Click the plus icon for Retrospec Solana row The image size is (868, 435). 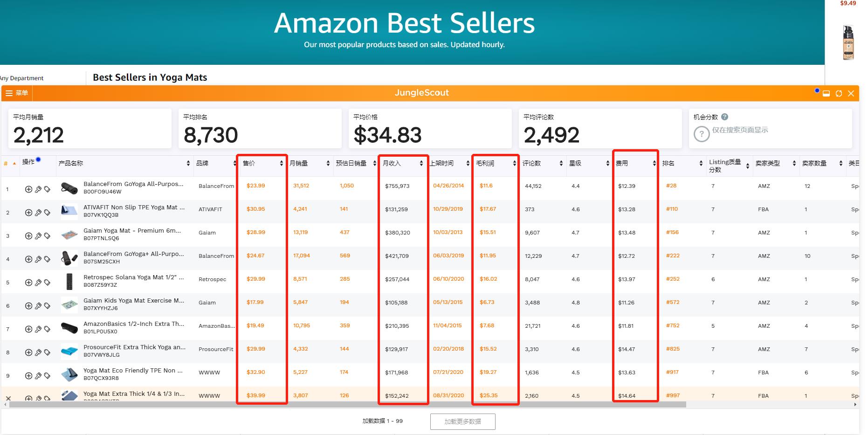tap(28, 283)
